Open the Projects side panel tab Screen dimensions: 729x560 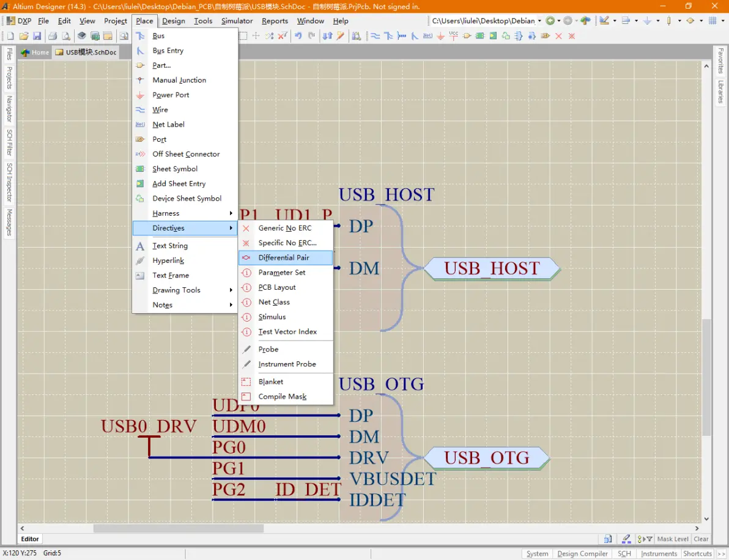pyautogui.click(x=9, y=77)
